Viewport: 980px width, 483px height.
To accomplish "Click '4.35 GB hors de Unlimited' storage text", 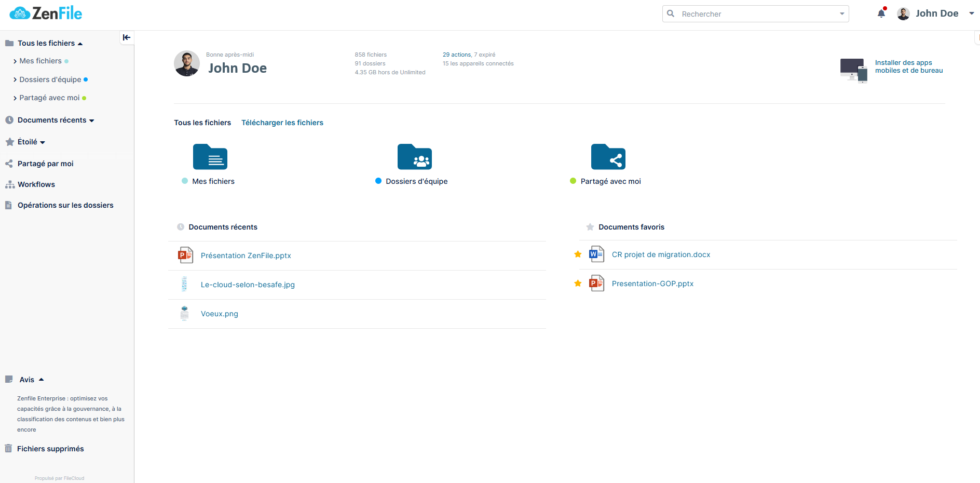I will (x=390, y=72).
